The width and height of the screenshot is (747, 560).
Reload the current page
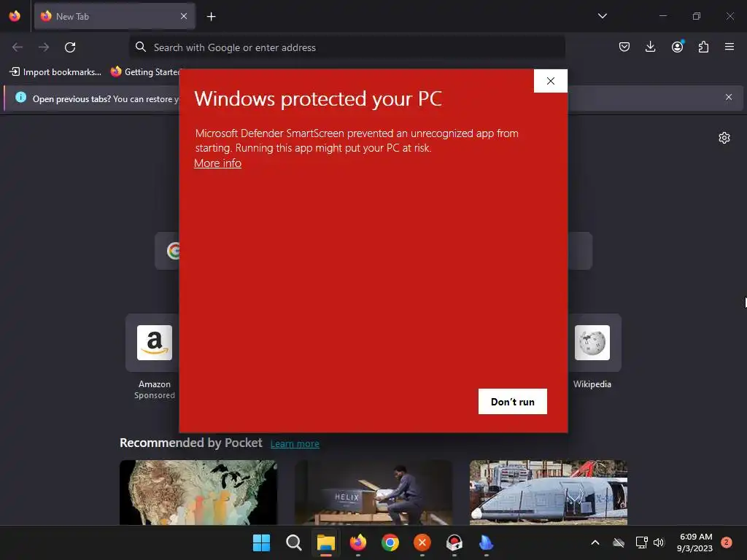[x=70, y=47]
